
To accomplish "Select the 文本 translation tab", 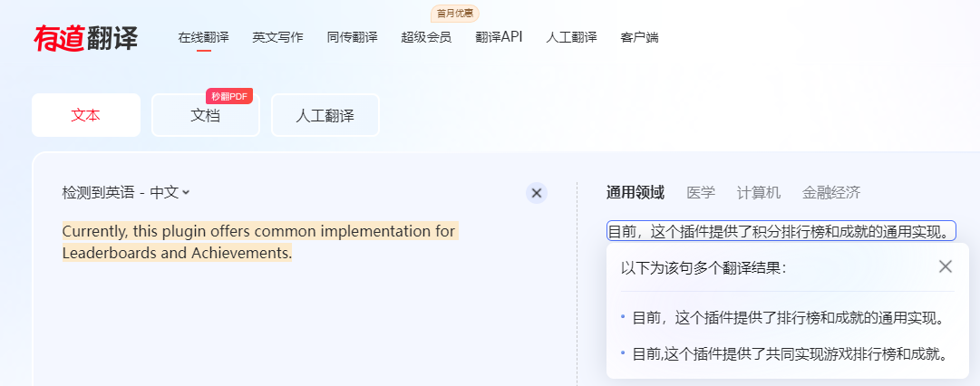I will coord(86,115).
